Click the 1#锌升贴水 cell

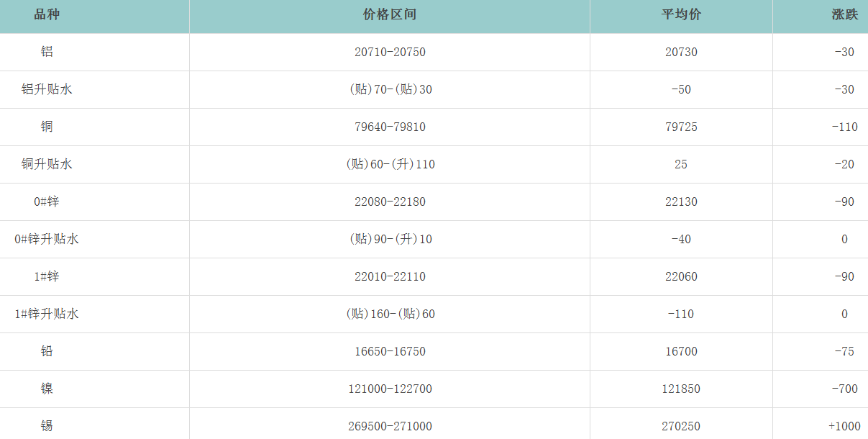click(47, 314)
